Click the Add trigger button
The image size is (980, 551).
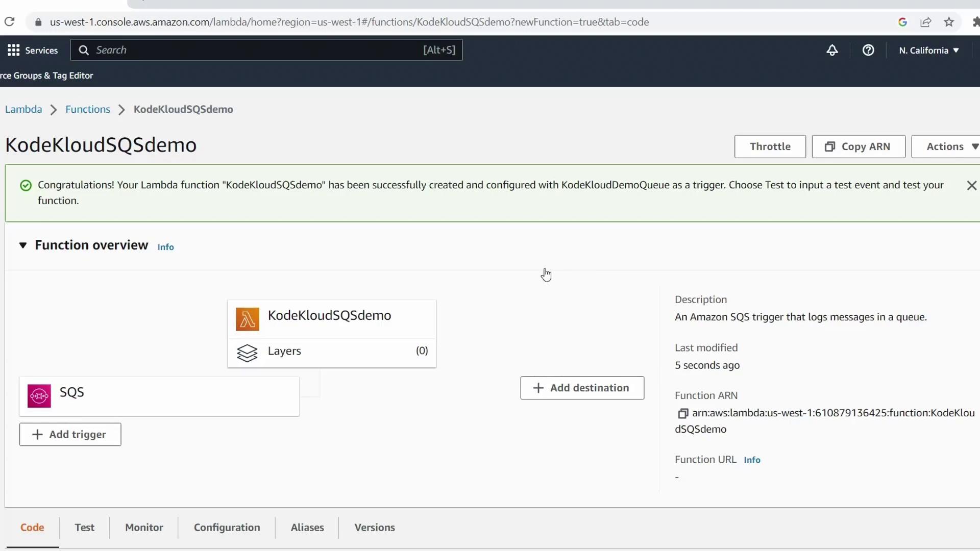pyautogui.click(x=70, y=434)
